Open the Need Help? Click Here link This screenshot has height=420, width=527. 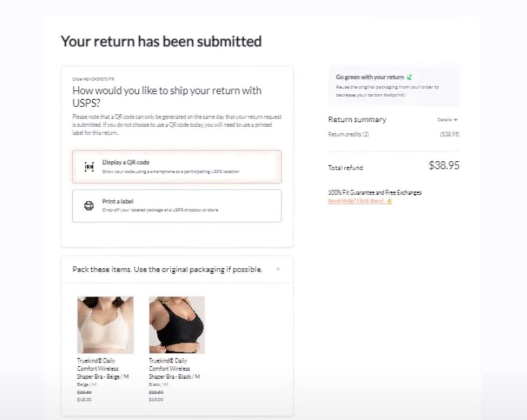(356, 201)
